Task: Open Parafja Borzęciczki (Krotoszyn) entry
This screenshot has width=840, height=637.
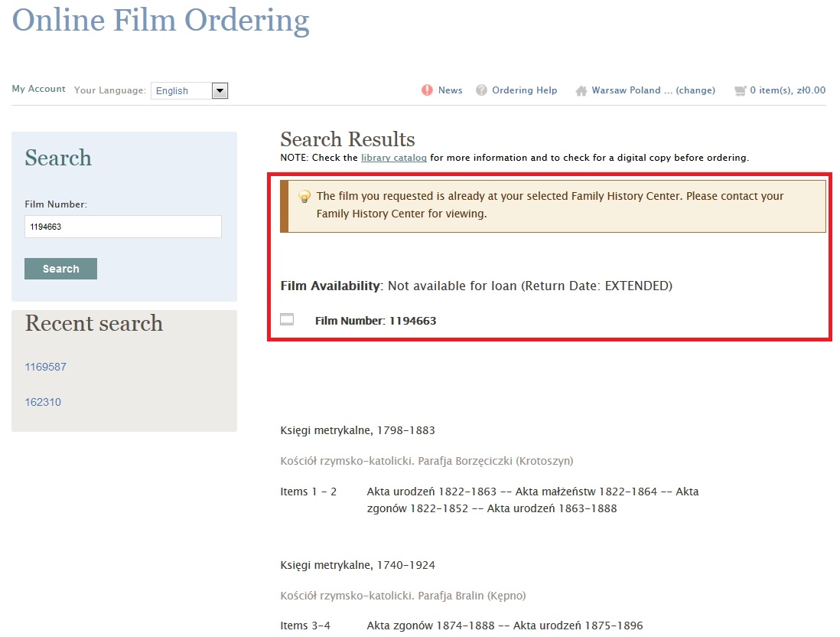Action: 426,461
